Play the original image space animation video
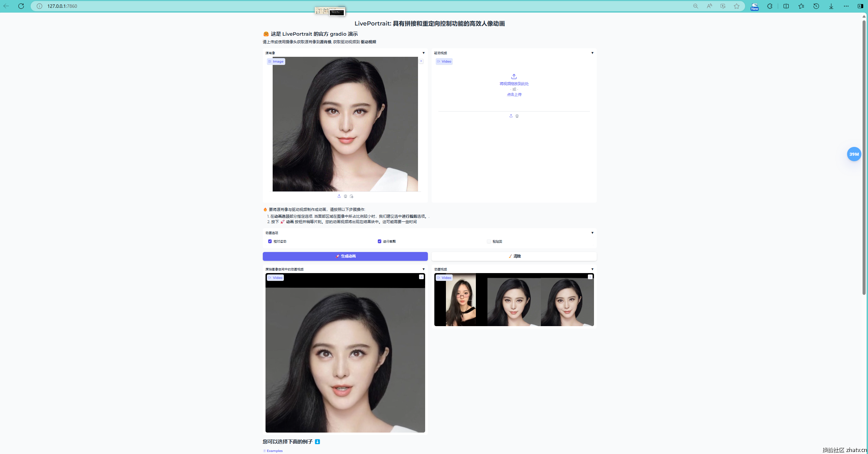868x454 pixels. click(x=345, y=353)
